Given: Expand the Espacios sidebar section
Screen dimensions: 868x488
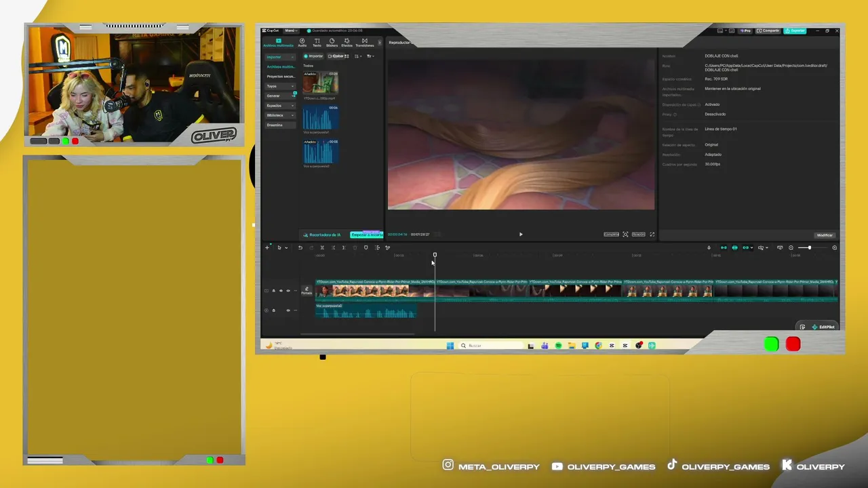Looking at the screenshot, I should coord(280,106).
